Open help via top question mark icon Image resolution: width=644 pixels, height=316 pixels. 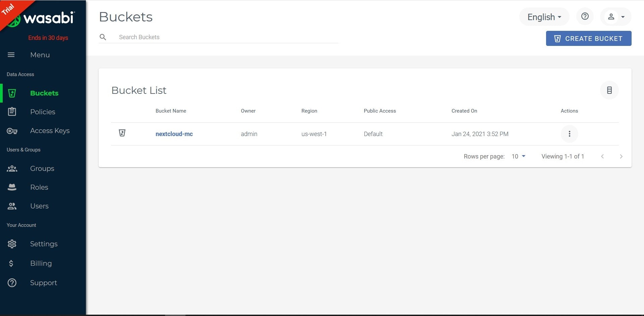585,16
